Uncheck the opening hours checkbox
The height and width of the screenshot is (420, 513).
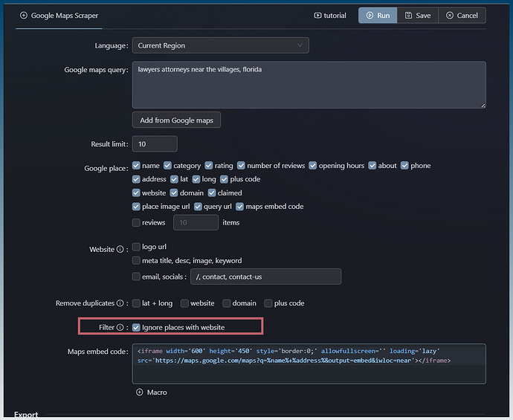pos(313,166)
